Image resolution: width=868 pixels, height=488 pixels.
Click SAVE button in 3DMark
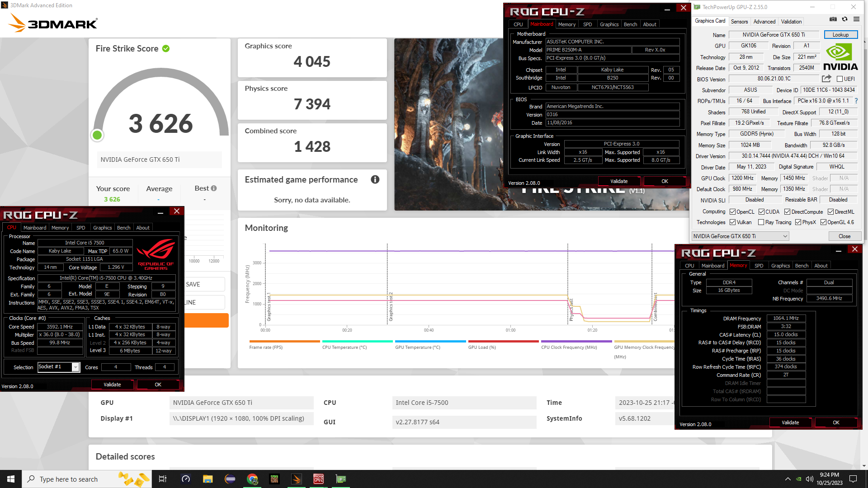tap(203, 284)
